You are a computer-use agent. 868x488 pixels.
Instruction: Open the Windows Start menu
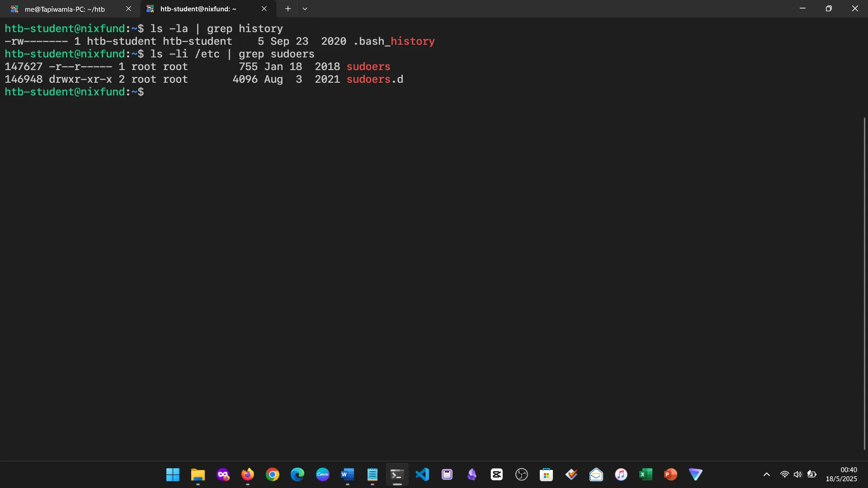(x=173, y=474)
